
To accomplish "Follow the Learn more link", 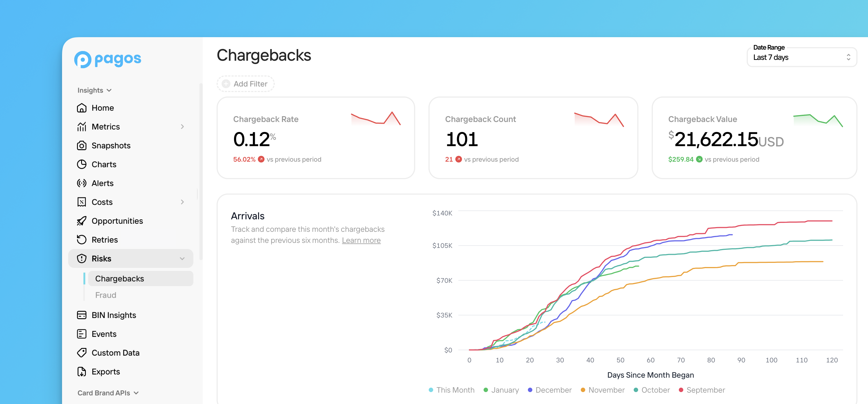I will coord(361,240).
